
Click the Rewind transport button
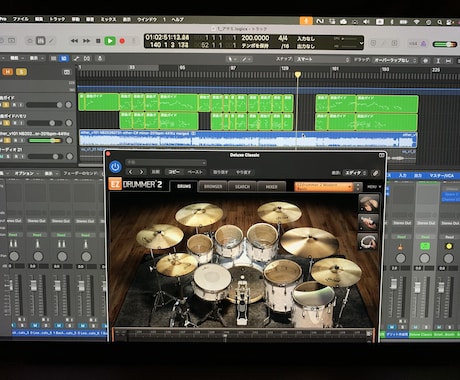click(x=74, y=41)
